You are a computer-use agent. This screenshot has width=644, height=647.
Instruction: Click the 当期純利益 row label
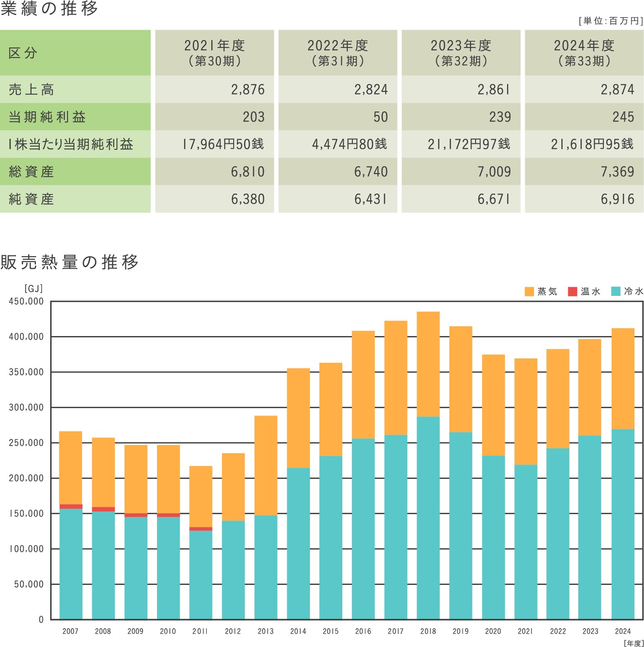(x=47, y=117)
